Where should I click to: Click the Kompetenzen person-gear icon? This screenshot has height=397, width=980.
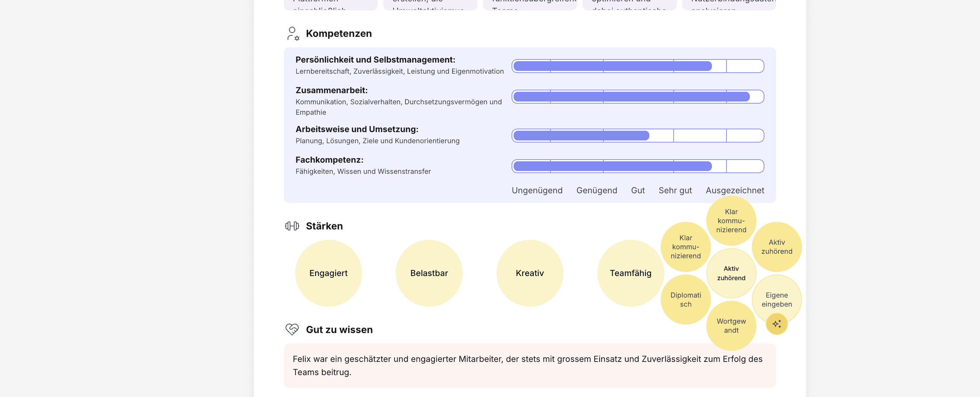click(x=293, y=33)
